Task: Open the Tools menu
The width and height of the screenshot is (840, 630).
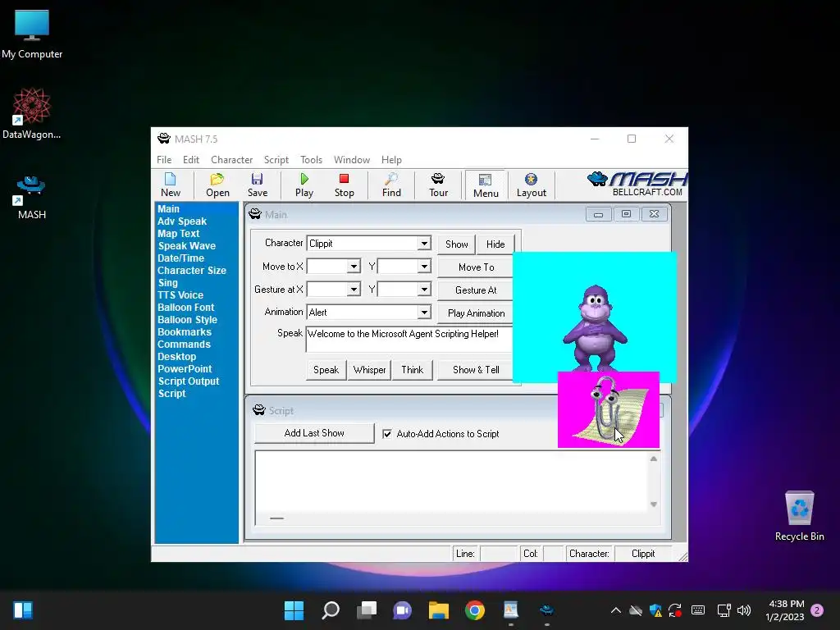Action: (311, 160)
